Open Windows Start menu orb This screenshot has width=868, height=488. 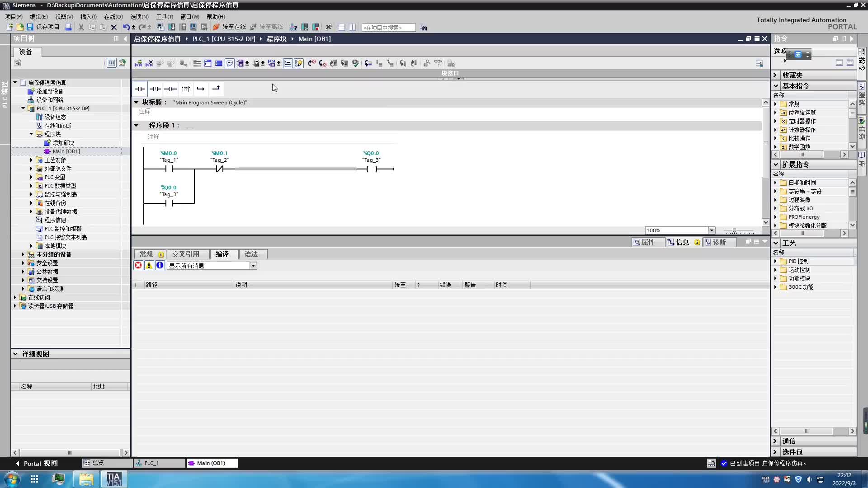click(x=12, y=479)
